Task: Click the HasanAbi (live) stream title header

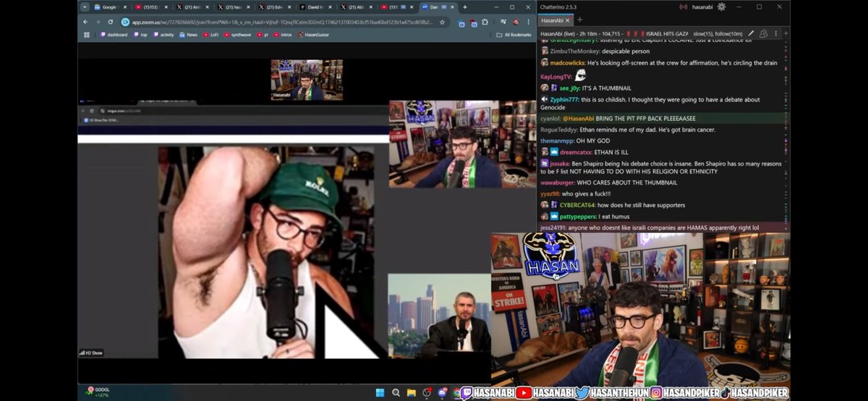Action: 615,33
